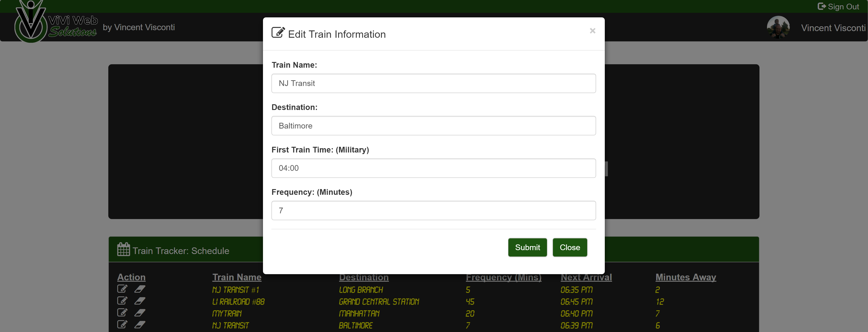Click the Train Tracker: Schedule heading

(x=181, y=251)
